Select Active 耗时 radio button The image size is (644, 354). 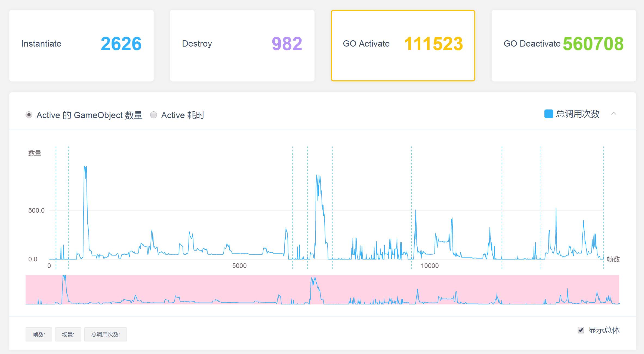154,115
